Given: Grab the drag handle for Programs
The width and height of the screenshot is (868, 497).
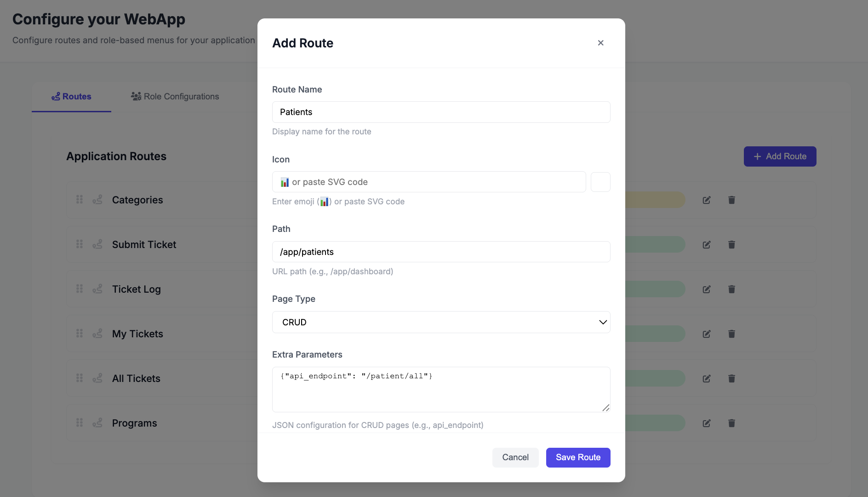Looking at the screenshot, I should (80, 423).
